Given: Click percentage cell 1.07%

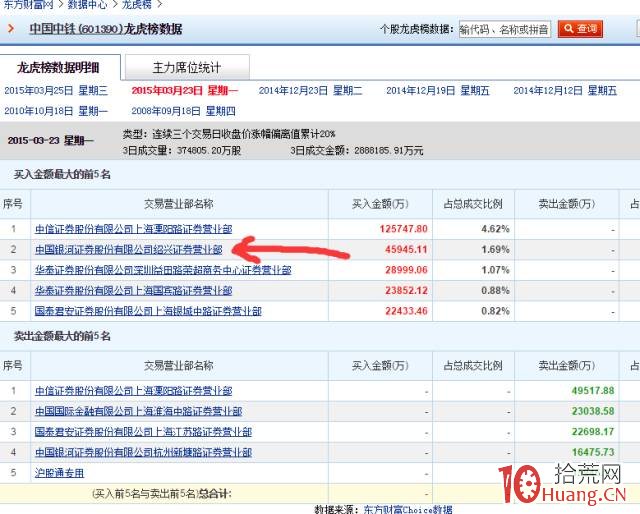Looking at the screenshot, I should tap(496, 270).
